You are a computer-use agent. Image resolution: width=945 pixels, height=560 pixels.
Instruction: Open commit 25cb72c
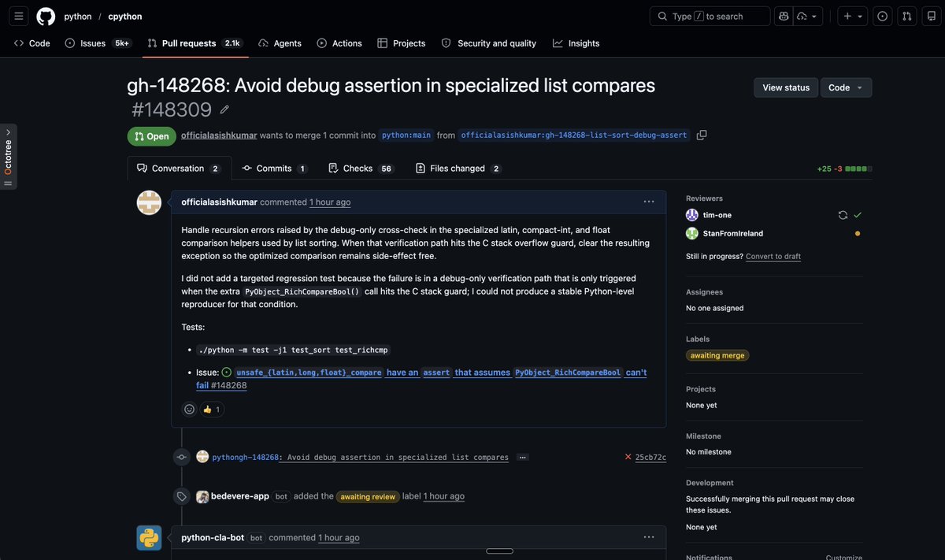coord(650,457)
